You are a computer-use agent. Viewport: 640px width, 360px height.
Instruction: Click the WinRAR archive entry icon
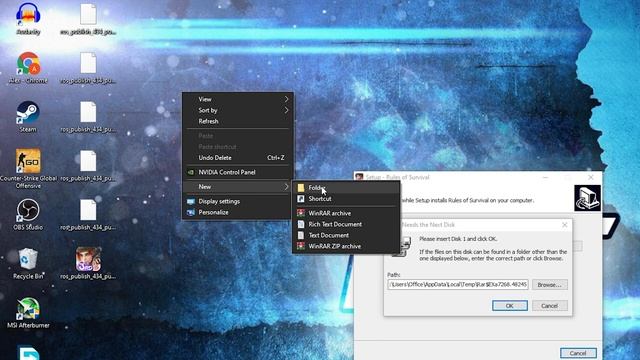click(x=301, y=213)
